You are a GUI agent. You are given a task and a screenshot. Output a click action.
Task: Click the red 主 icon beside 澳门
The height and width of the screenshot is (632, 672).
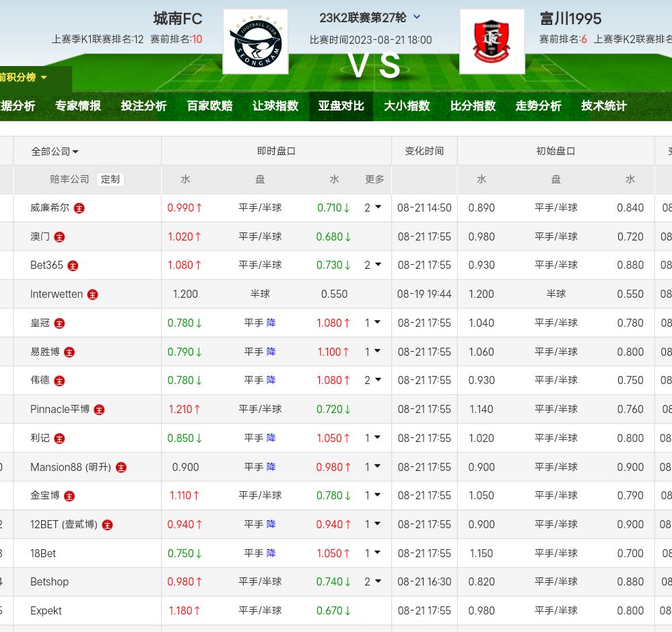pyautogui.click(x=59, y=237)
